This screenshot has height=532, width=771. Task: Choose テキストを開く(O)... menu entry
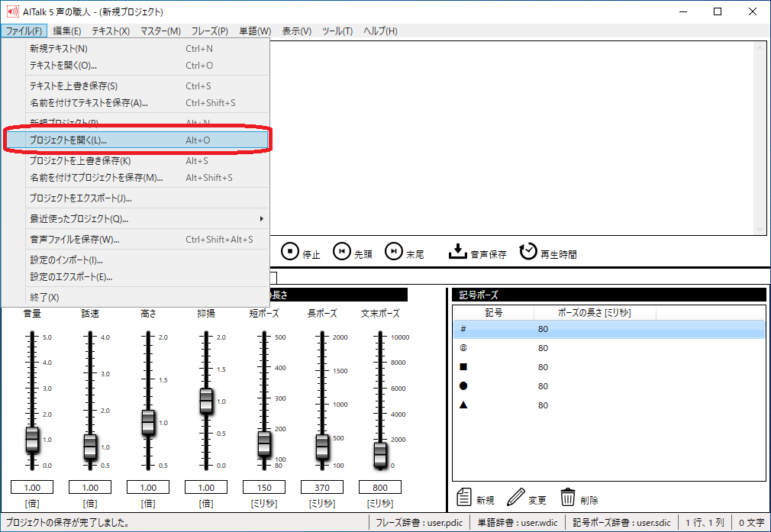pos(136,66)
